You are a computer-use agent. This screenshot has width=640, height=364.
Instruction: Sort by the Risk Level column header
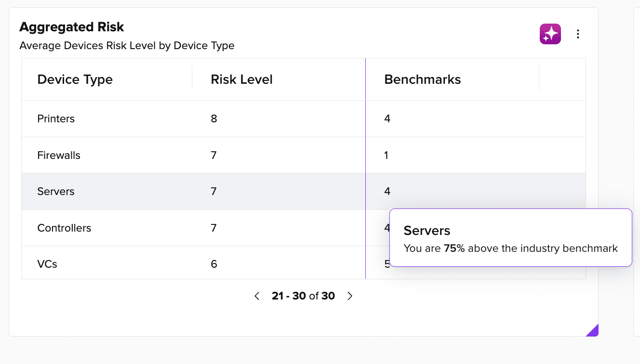241,79
